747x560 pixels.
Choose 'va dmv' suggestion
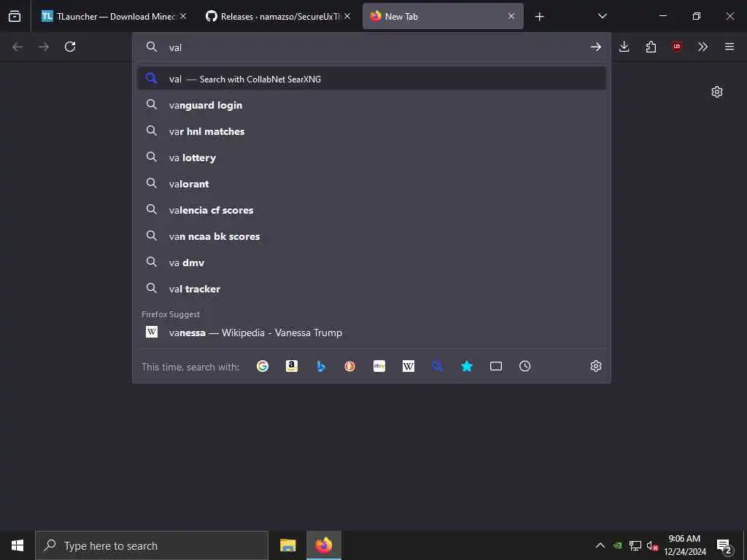tap(371, 262)
